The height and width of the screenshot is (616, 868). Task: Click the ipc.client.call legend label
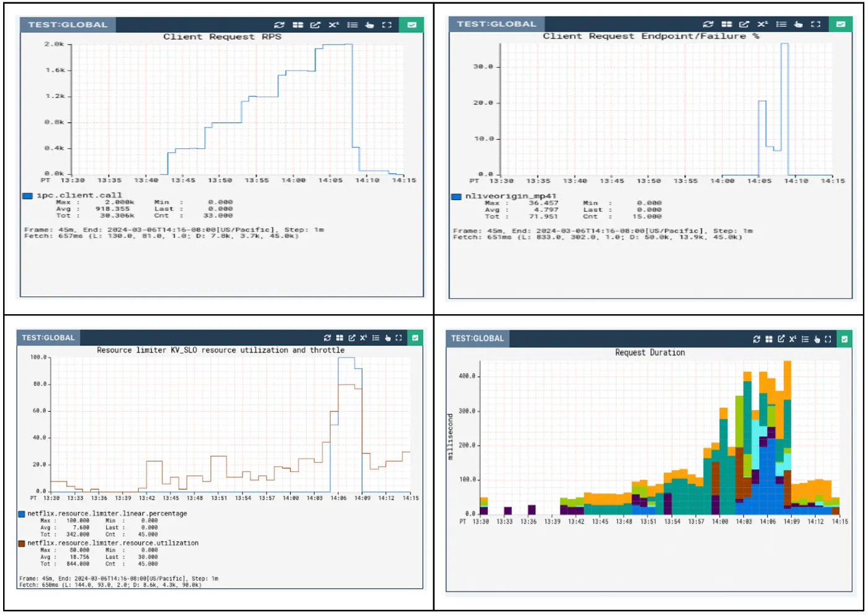[79, 195]
